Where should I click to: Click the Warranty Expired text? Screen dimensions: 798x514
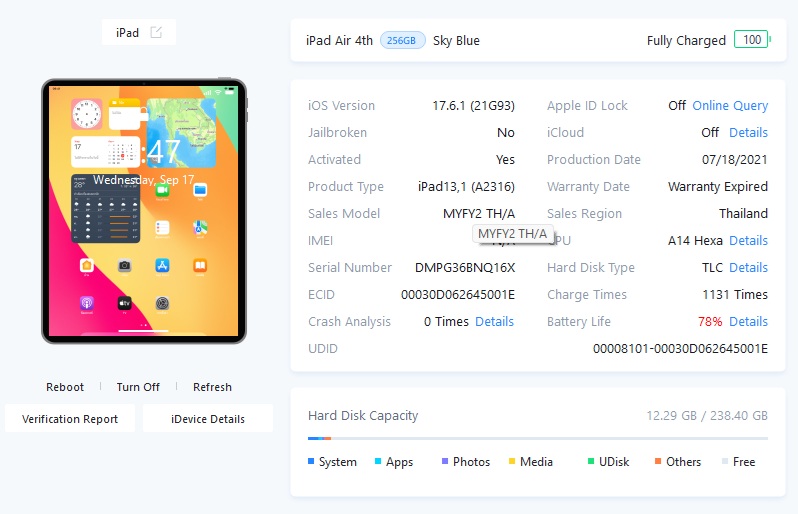point(718,186)
